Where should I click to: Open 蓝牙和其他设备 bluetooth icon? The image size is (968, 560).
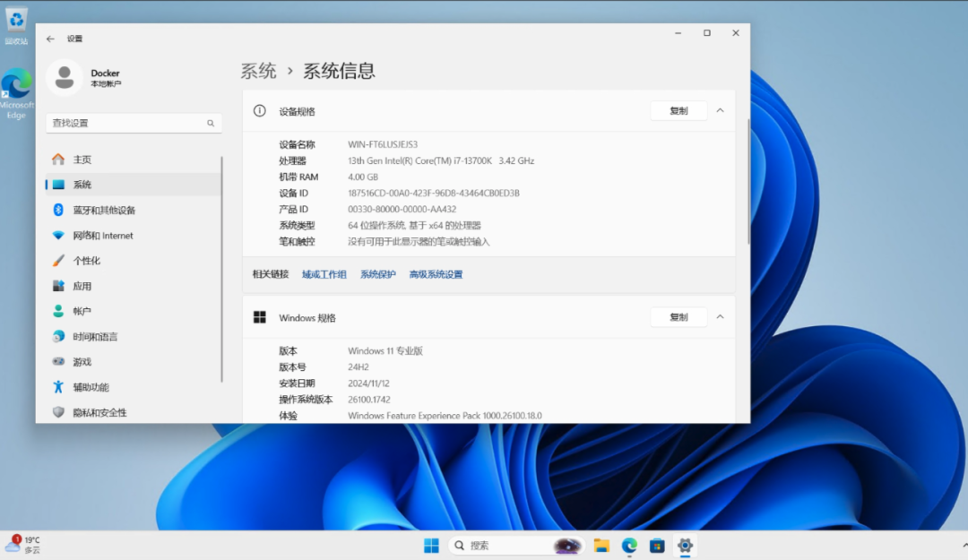(58, 210)
